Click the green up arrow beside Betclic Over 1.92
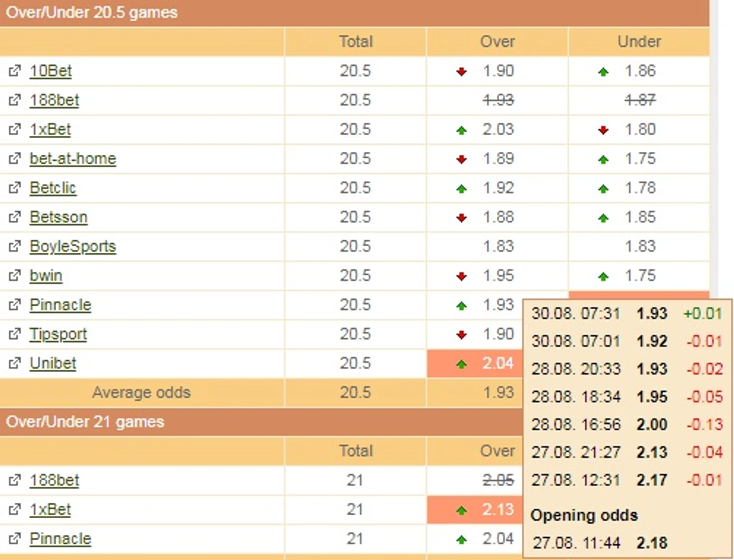This screenshot has width=734, height=560. pyautogui.click(x=462, y=189)
